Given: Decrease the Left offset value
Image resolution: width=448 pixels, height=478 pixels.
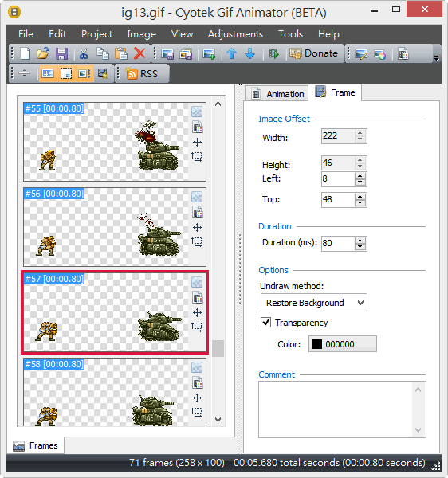Looking at the screenshot, I should (360, 182).
